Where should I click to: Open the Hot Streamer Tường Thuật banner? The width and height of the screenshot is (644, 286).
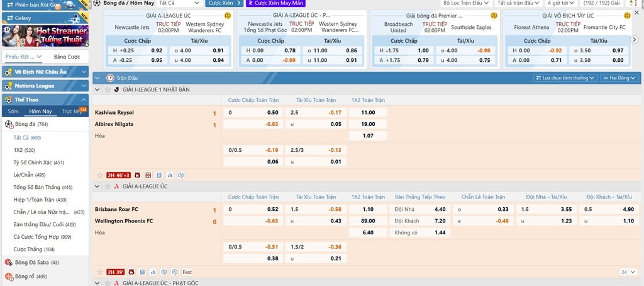[45, 36]
